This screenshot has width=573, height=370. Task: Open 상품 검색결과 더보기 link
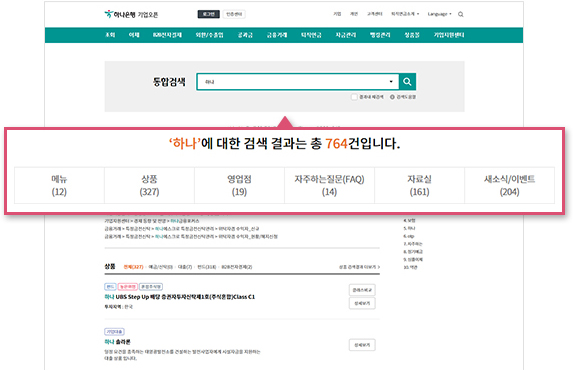(359, 267)
